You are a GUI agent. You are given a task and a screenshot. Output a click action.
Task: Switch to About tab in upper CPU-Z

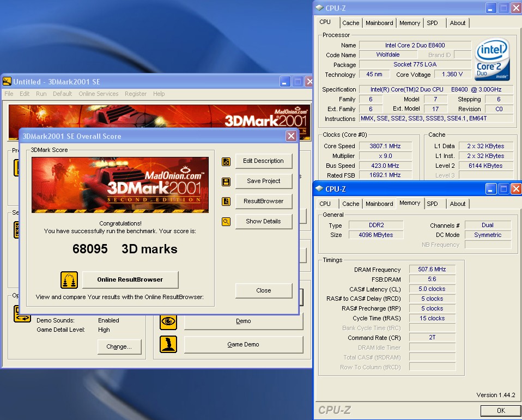tap(457, 23)
